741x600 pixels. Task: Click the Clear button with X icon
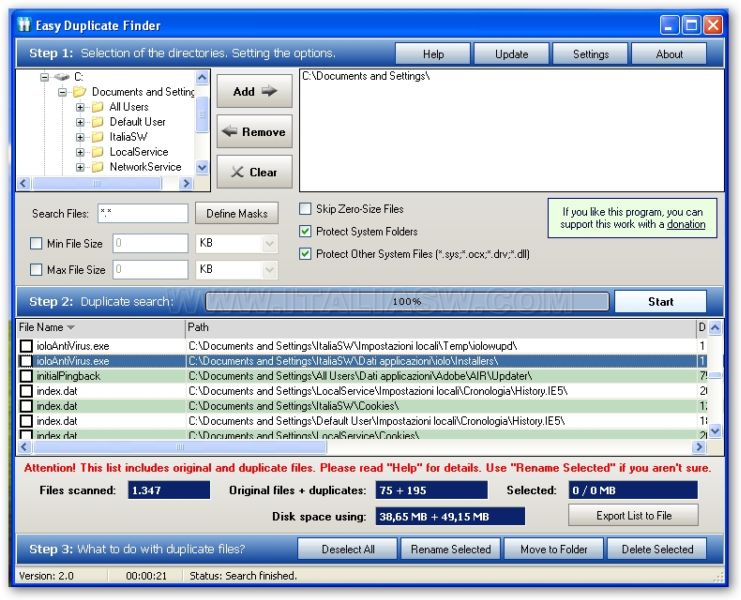click(255, 172)
